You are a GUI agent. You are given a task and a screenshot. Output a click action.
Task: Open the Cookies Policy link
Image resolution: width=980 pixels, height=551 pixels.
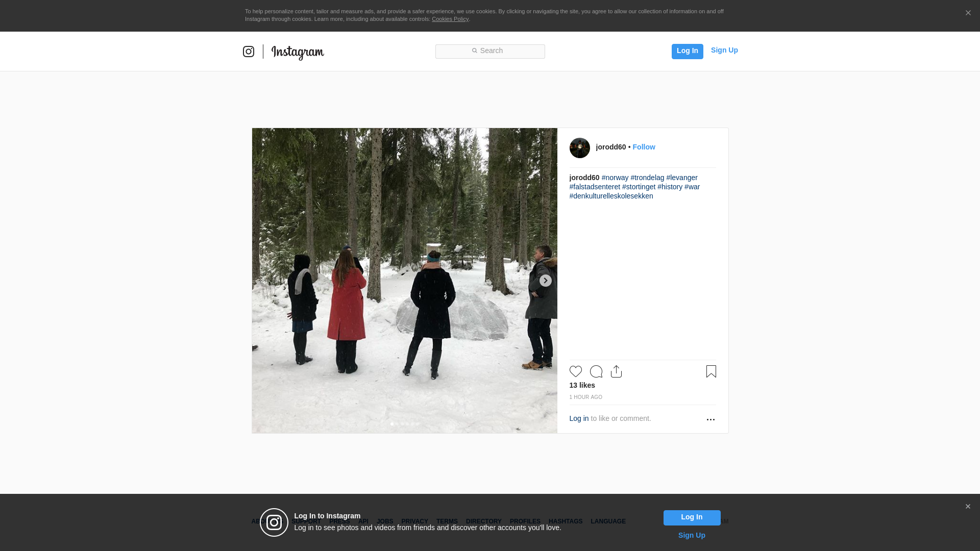pos(450,19)
